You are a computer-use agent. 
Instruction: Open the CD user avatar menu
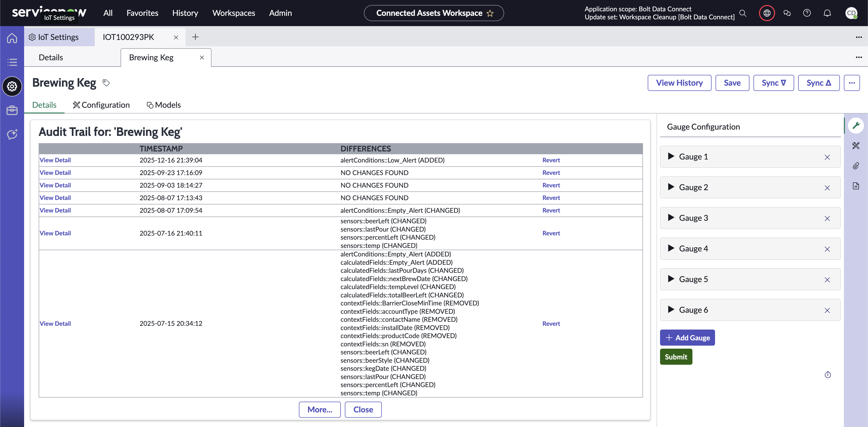[x=851, y=13]
